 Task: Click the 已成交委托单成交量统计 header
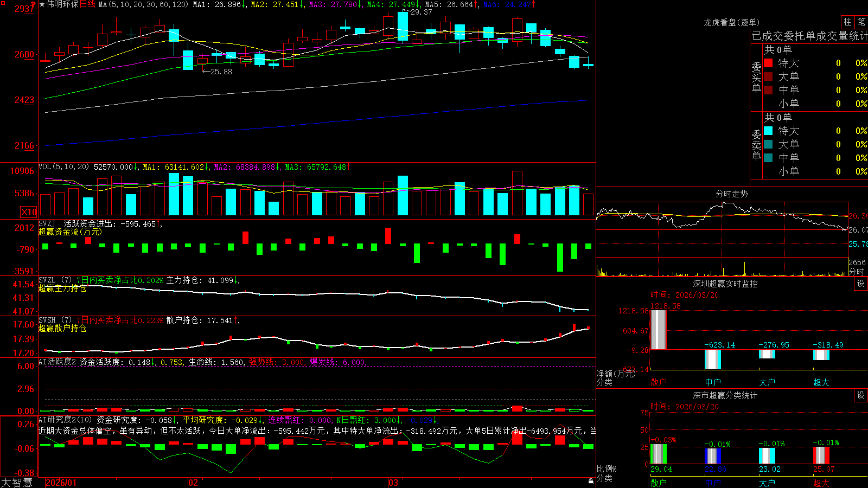click(x=809, y=36)
